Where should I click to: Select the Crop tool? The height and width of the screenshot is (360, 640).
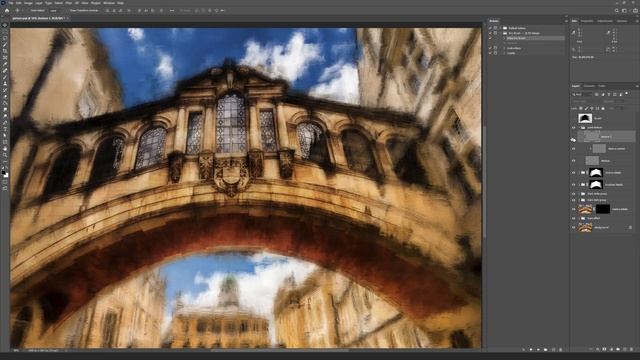(x=5, y=51)
